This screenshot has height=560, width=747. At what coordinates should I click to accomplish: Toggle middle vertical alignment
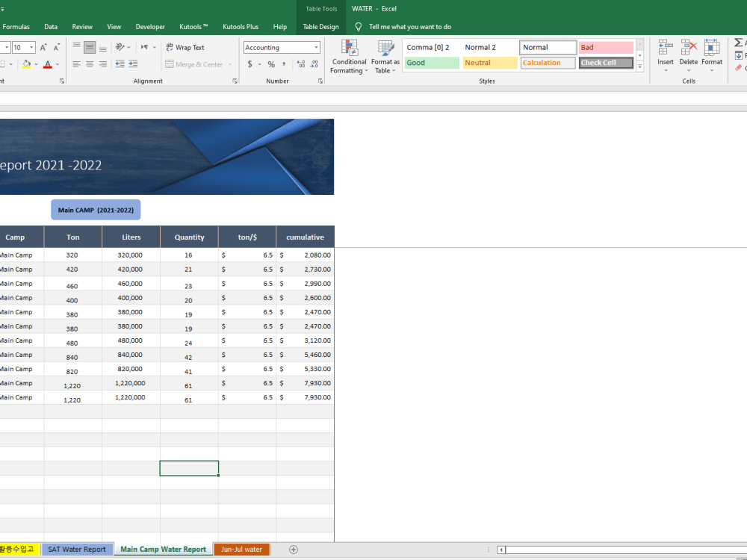90,47
